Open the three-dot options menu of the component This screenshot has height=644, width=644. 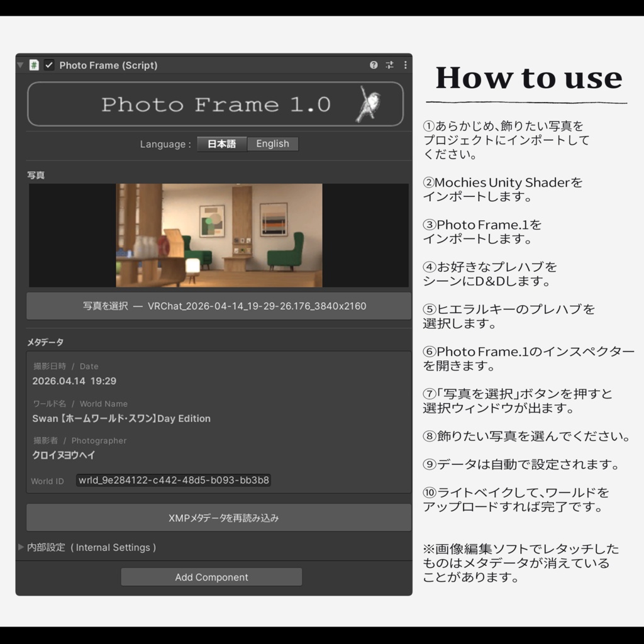(x=405, y=65)
